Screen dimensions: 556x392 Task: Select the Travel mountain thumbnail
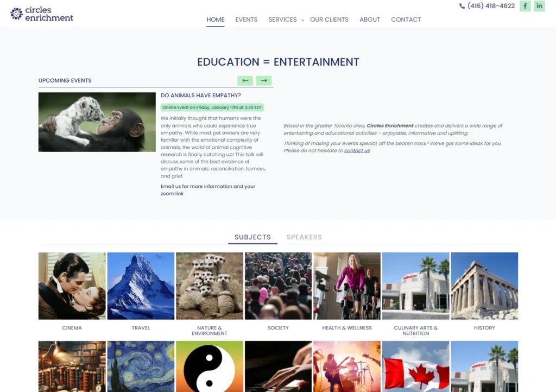click(141, 286)
